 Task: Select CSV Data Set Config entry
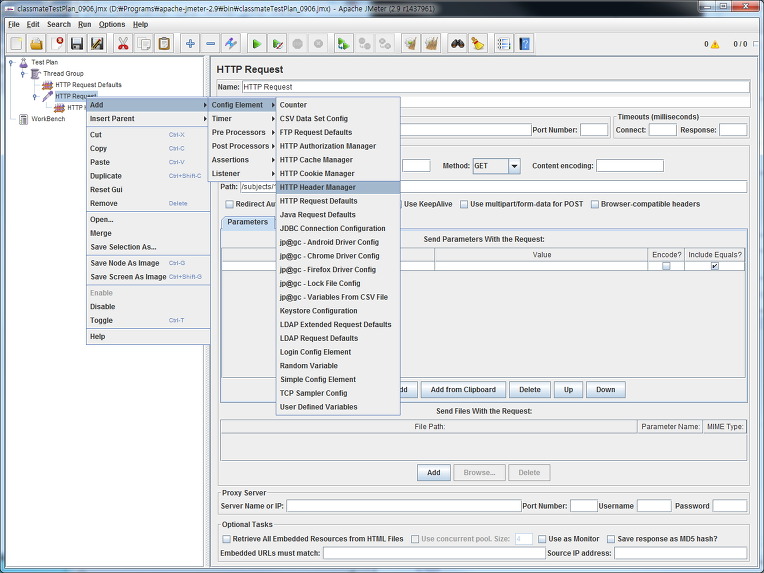pos(338,119)
